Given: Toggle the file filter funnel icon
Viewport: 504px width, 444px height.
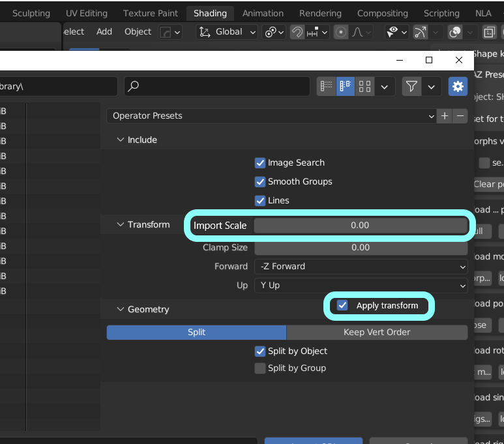Looking at the screenshot, I should (x=412, y=86).
